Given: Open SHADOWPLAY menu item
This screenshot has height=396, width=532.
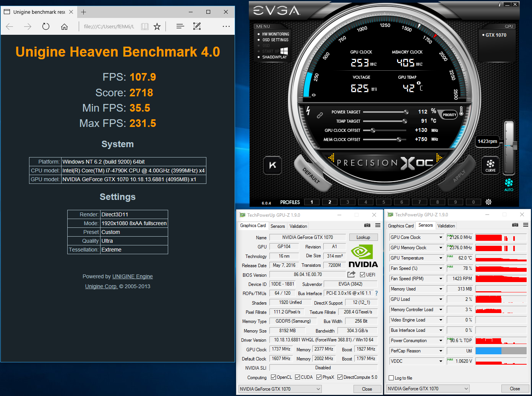Looking at the screenshot, I should [274, 57].
